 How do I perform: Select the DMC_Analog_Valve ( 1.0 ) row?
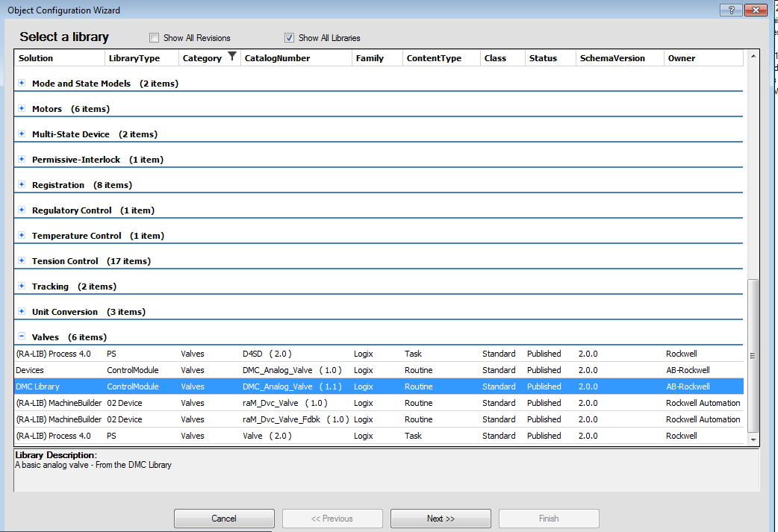coord(379,370)
